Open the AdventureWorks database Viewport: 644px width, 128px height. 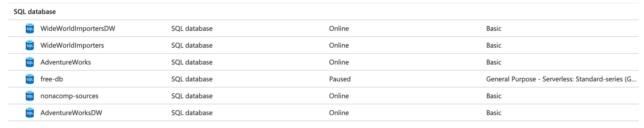[65, 62]
